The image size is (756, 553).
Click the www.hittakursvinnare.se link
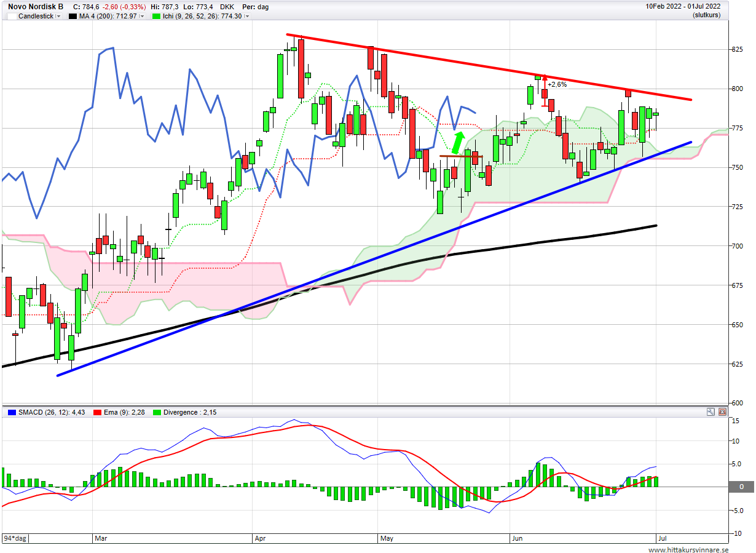click(x=688, y=549)
